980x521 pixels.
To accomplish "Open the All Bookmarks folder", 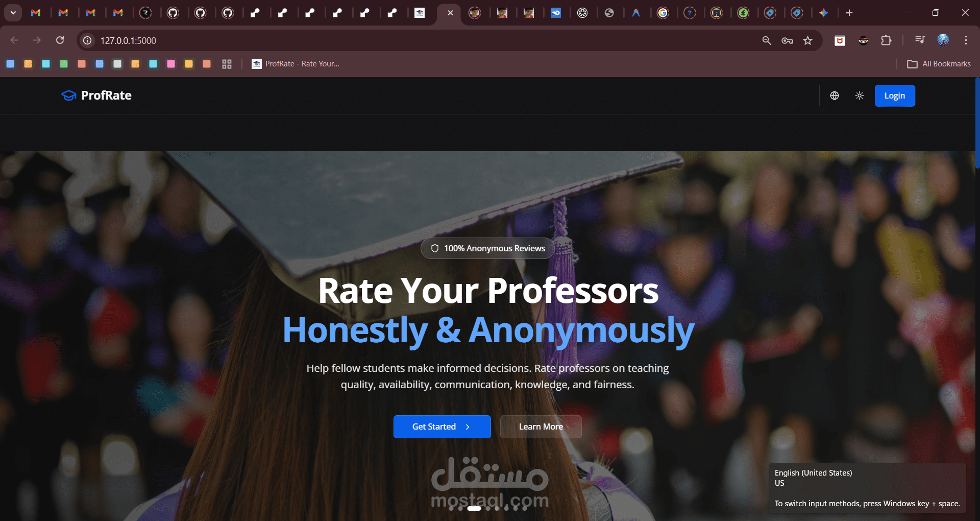I will point(939,64).
